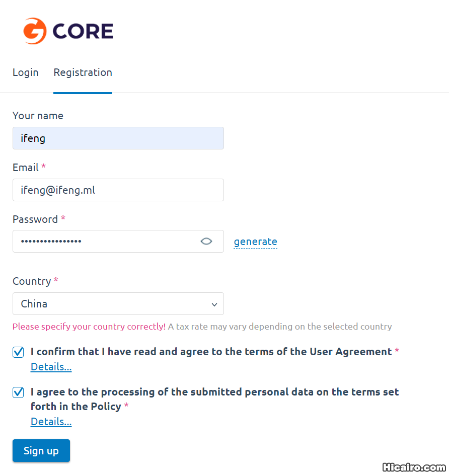Open Details link under User Agreement
Screen dimensions: 449x476
coord(51,367)
